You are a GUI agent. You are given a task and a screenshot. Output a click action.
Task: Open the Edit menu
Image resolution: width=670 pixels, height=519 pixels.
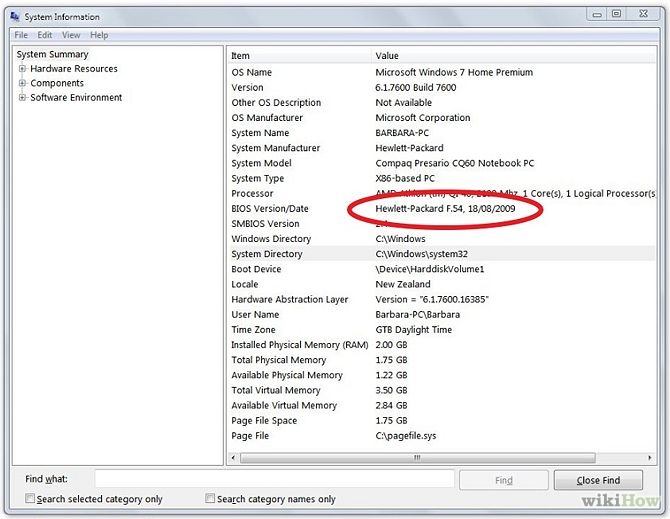pyautogui.click(x=44, y=35)
